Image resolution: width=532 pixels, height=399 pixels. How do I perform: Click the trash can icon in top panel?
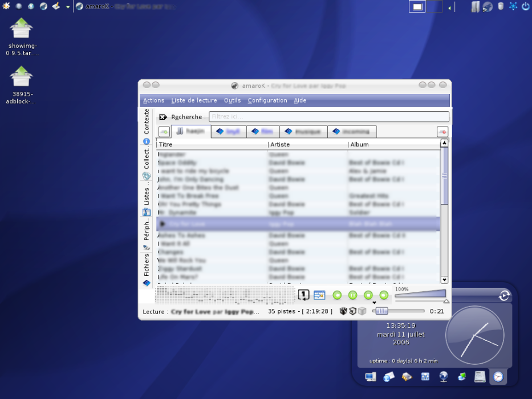point(501,6)
